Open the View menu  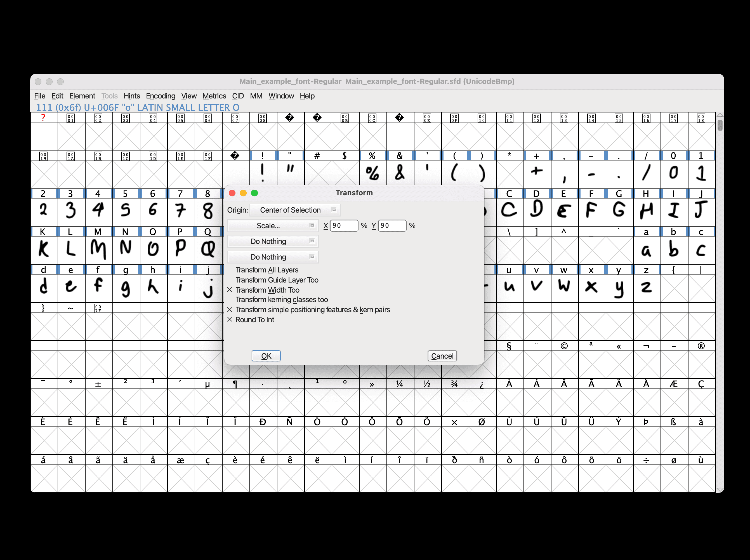188,96
